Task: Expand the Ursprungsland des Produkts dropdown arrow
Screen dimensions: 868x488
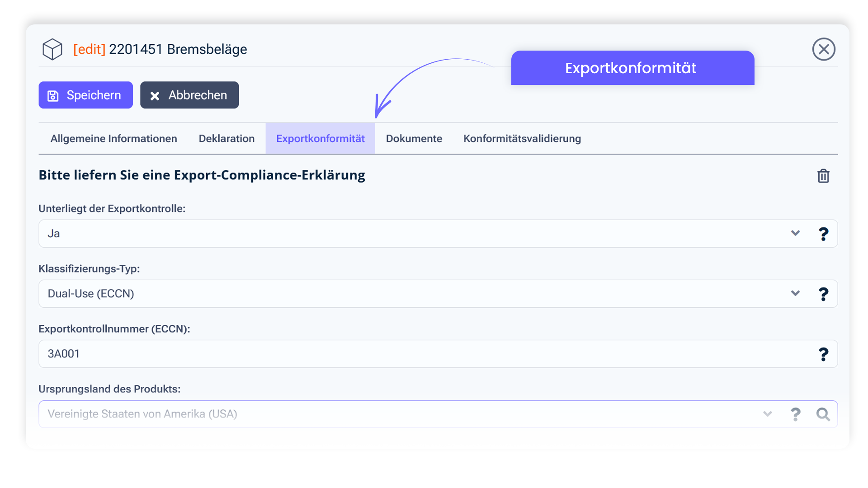Action: pos(767,414)
